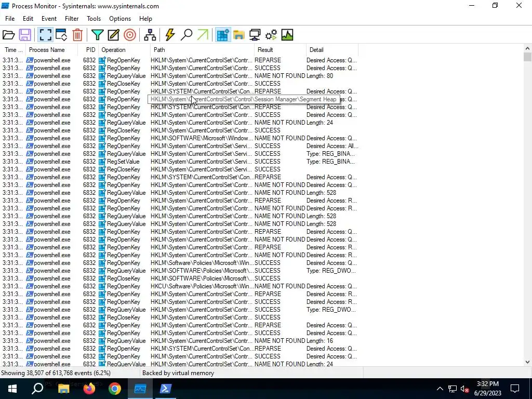The width and height of the screenshot is (532, 399).
Task: Select the target crosshair include-process icon
Action: point(129,35)
